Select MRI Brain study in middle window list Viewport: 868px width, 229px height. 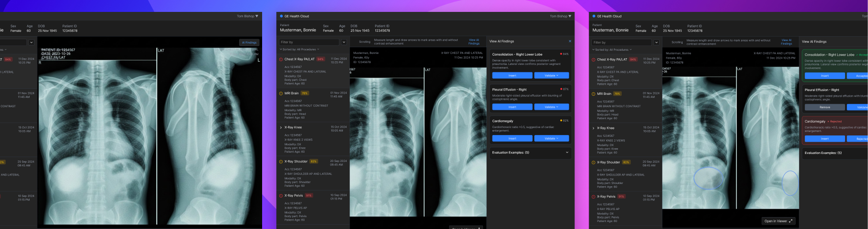313,105
